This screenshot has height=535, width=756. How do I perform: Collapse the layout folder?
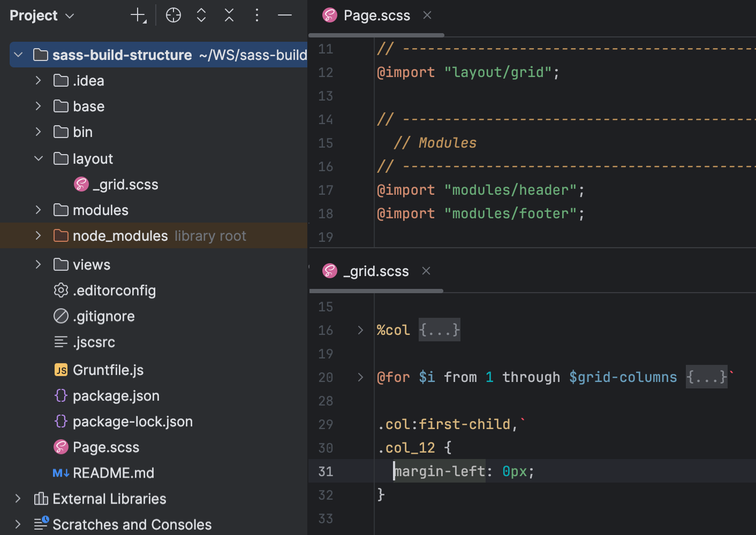pos(37,158)
